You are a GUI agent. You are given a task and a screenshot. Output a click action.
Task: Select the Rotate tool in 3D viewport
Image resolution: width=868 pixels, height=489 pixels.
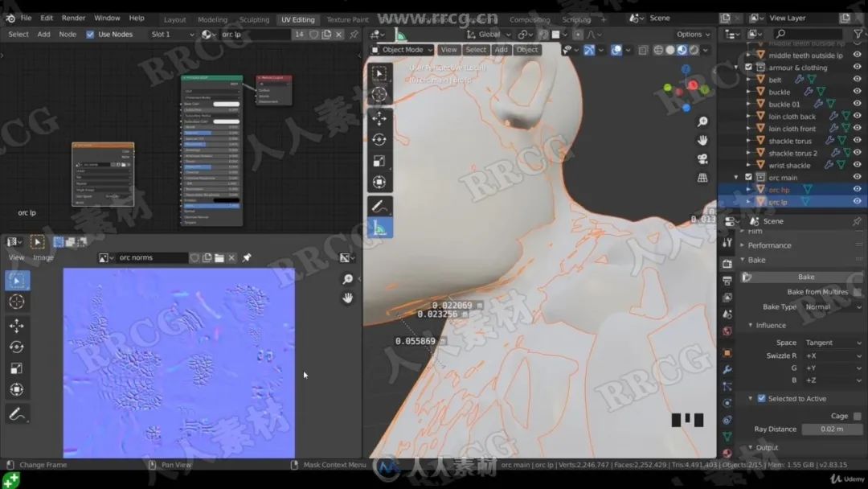pyautogui.click(x=379, y=140)
